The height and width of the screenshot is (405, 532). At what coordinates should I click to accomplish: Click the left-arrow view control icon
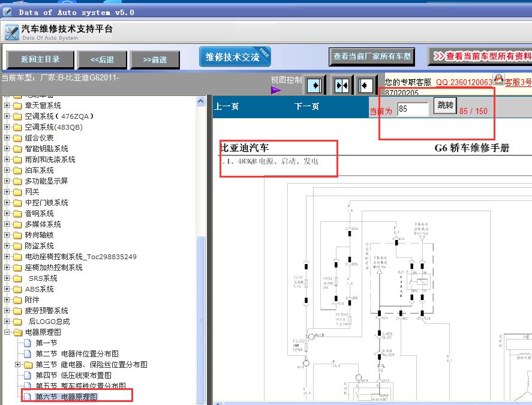(x=365, y=85)
